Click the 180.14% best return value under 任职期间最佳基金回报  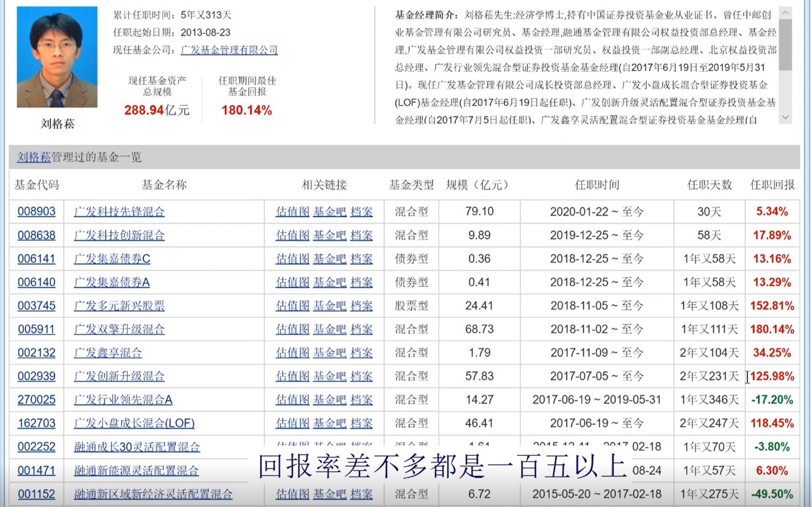point(247,111)
